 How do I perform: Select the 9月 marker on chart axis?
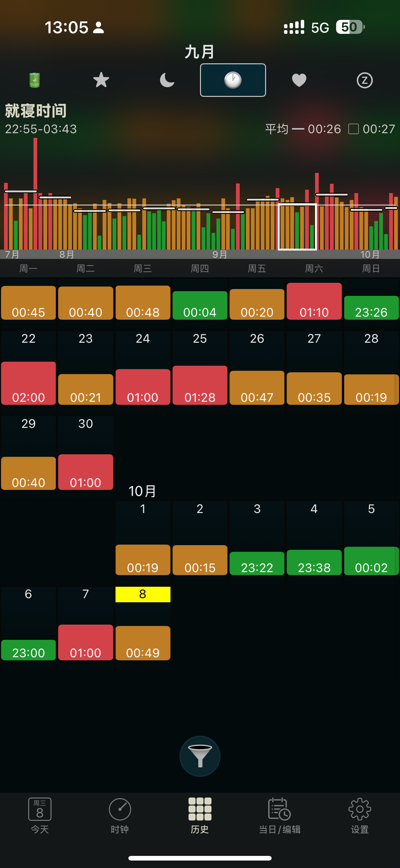[x=220, y=254]
